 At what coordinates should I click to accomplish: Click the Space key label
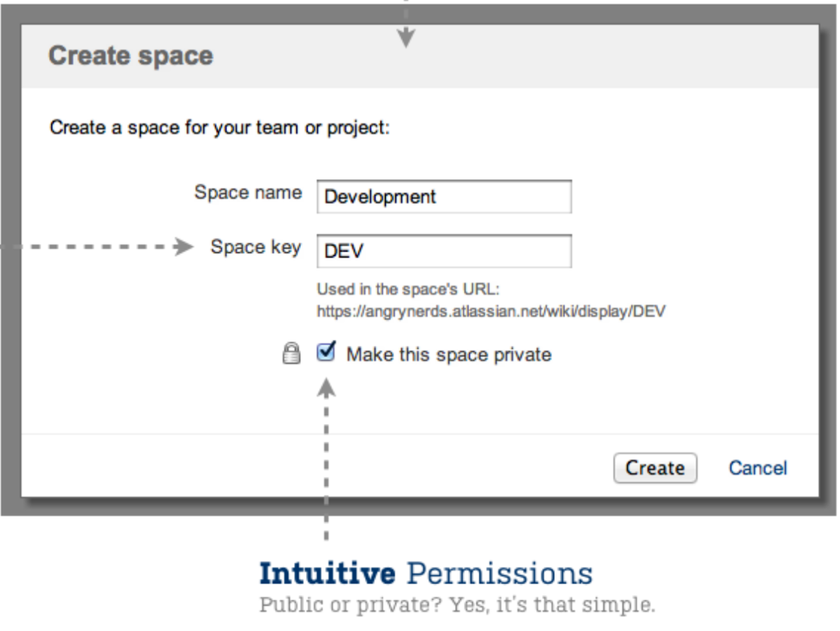256,247
